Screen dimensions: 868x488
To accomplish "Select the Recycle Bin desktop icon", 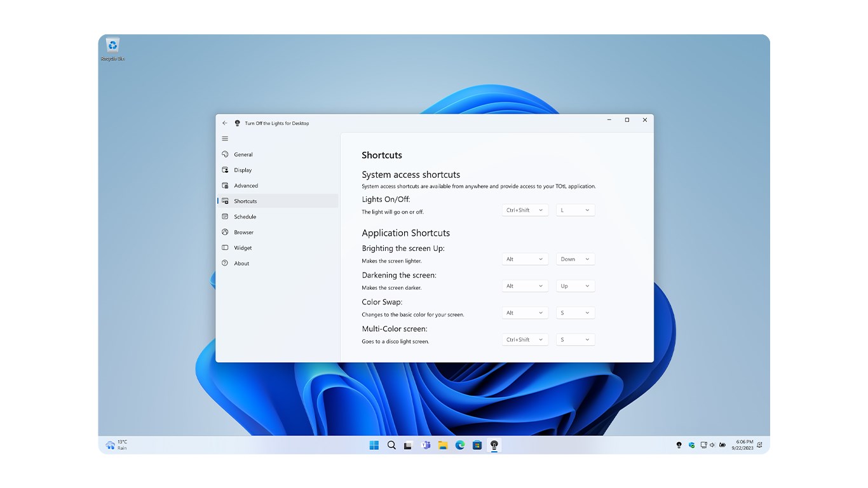I will point(112,49).
